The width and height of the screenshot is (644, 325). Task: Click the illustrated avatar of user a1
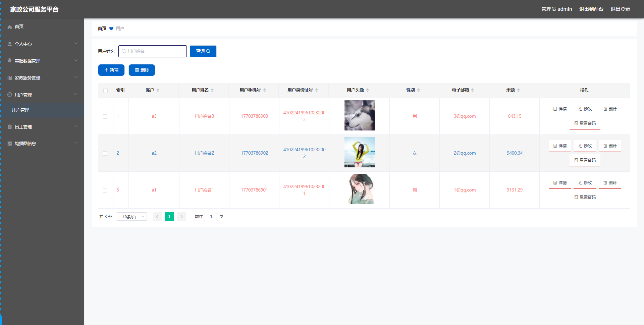[360, 189]
